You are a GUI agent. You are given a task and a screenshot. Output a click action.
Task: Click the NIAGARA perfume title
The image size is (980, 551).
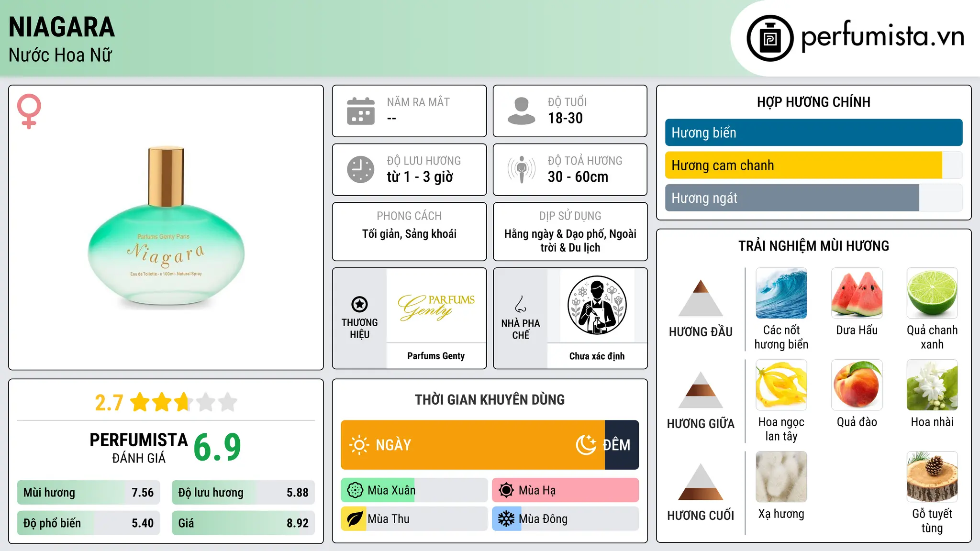tap(62, 27)
